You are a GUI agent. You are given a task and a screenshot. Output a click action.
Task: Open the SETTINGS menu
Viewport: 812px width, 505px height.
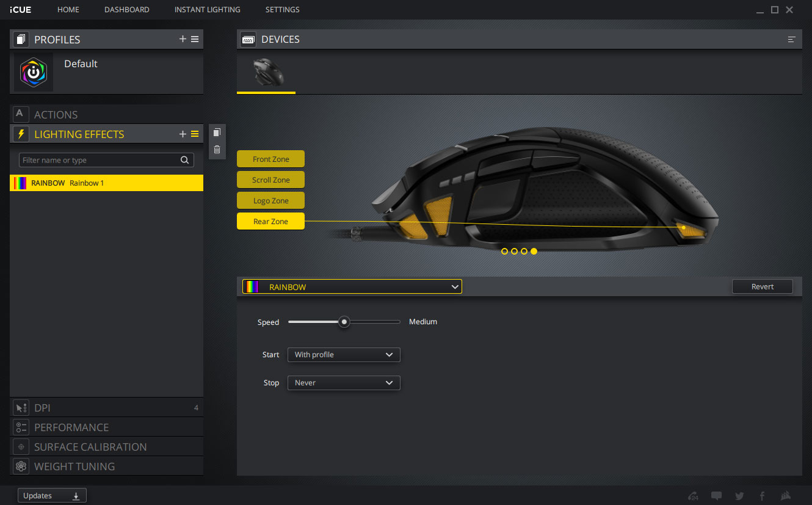tap(283, 10)
